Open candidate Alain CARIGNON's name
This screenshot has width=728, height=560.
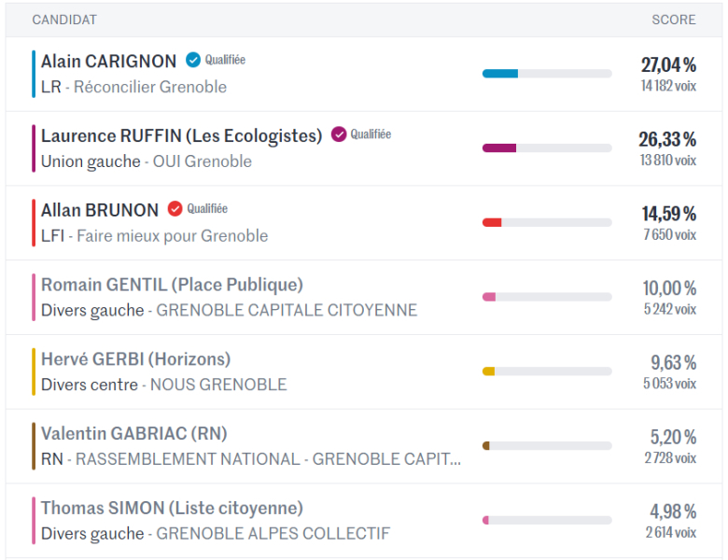click(108, 62)
